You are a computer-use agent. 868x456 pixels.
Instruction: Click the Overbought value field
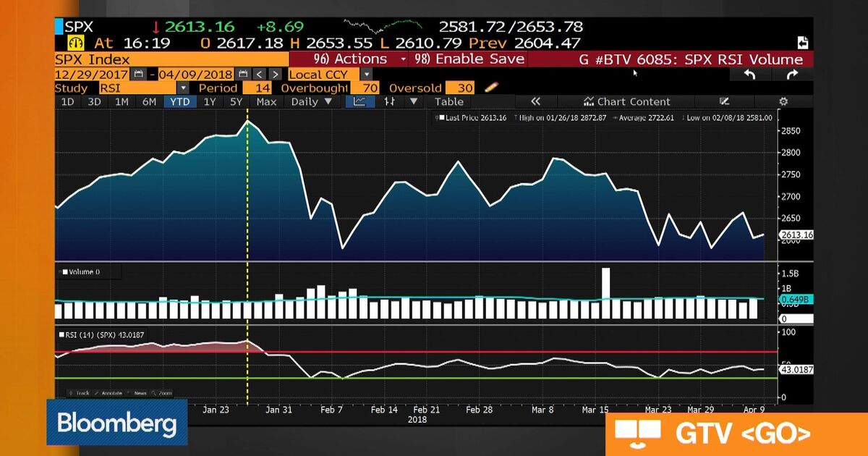(x=370, y=88)
